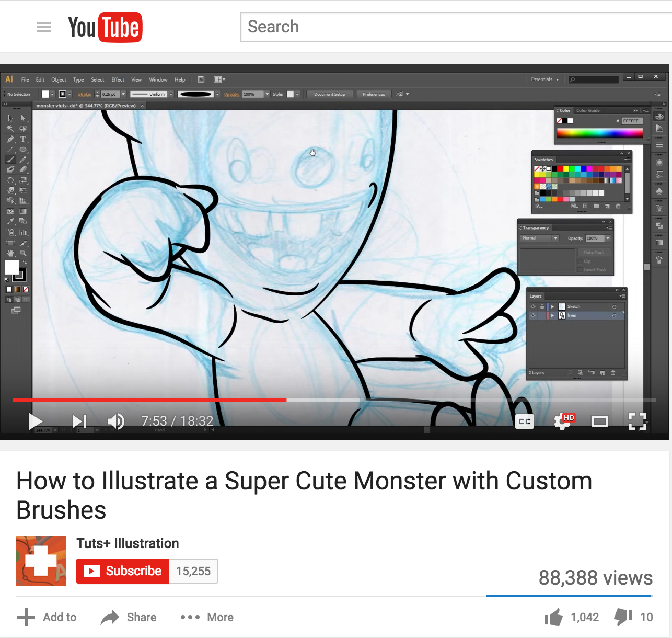Switch to the Color Guide tab
672x638 pixels.
point(588,110)
